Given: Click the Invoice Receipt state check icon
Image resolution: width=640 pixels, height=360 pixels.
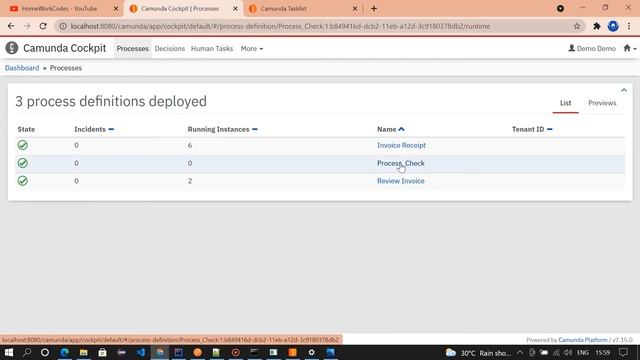Looking at the screenshot, I should pyautogui.click(x=23, y=145).
